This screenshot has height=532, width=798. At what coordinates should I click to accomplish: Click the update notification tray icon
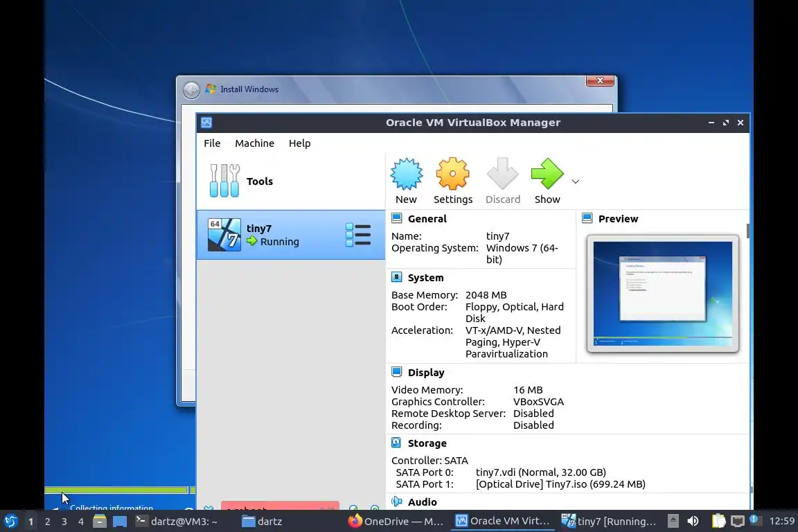pyautogui.click(x=755, y=520)
